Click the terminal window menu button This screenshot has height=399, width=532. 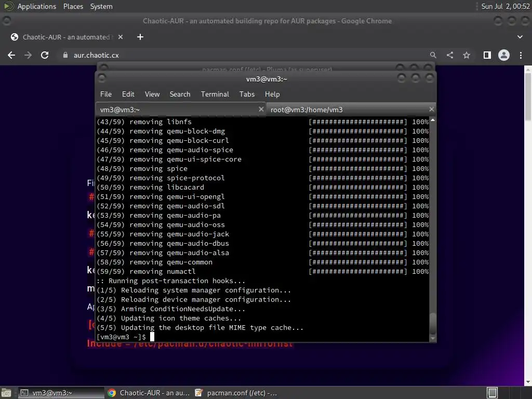point(101,79)
